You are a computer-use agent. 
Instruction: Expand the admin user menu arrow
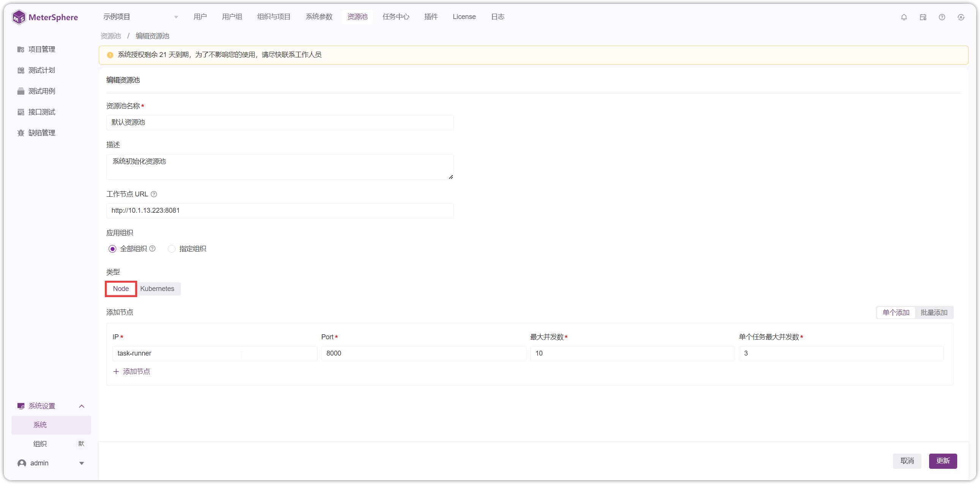81,463
